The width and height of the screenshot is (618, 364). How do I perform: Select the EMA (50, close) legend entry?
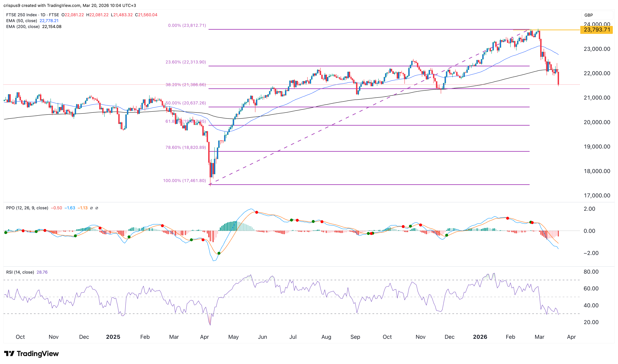coord(22,21)
